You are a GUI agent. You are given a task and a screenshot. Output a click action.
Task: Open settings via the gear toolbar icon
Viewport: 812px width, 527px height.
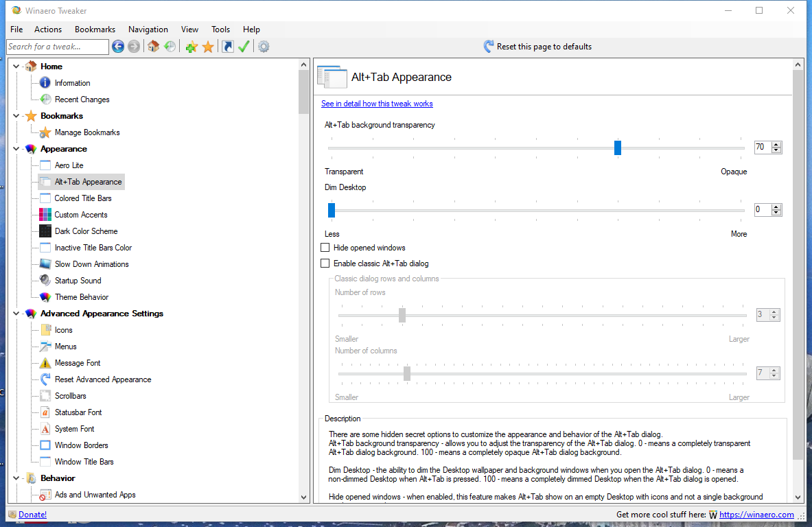tap(264, 47)
